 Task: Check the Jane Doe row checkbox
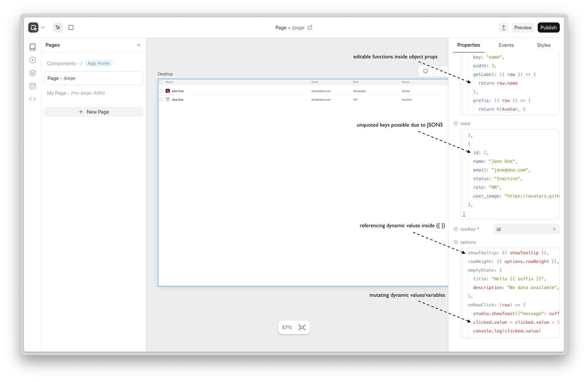(x=161, y=99)
